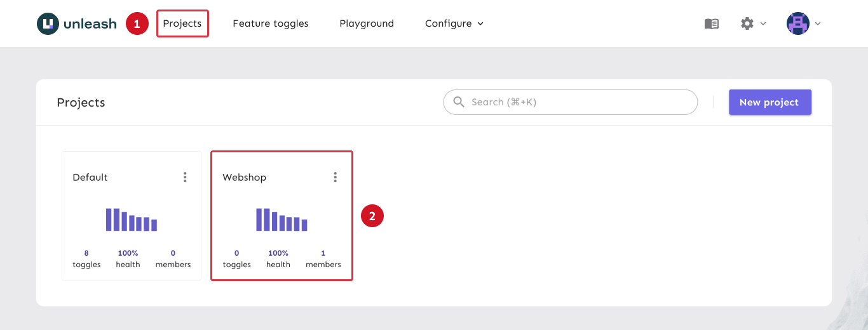The width and height of the screenshot is (868, 330).
Task: Click the Default project bar chart
Action: point(132,220)
